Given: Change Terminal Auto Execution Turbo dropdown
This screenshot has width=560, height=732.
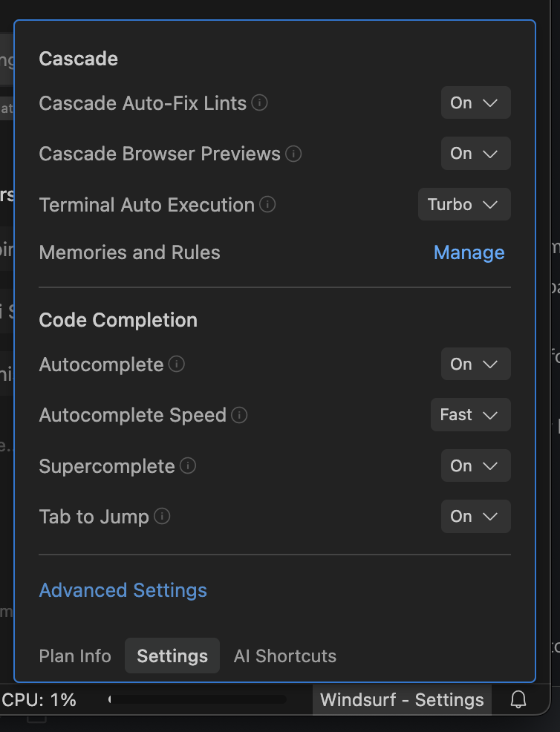Looking at the screenshot, I should pos(464,204).
